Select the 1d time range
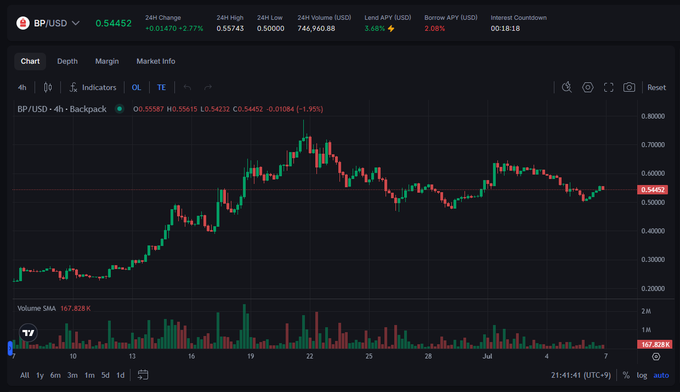The width and height of the screenshot is (680, 392). (x=121, y=375)
